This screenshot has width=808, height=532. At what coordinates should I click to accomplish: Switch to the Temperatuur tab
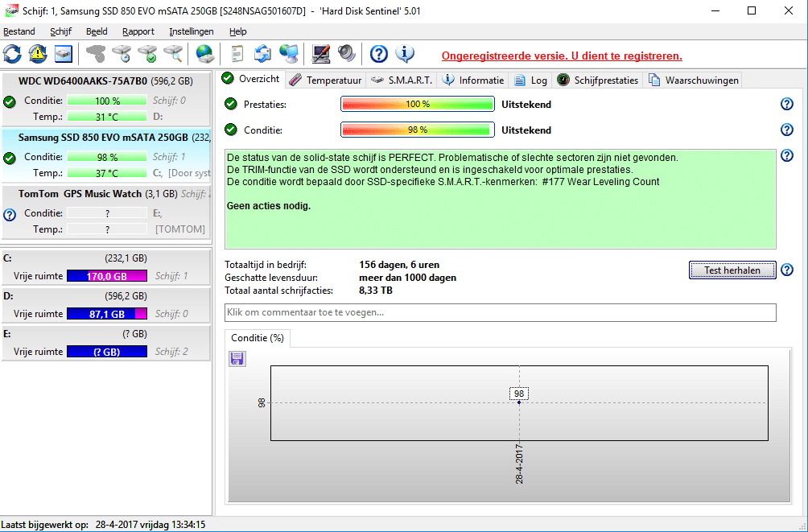pos(326,80)
